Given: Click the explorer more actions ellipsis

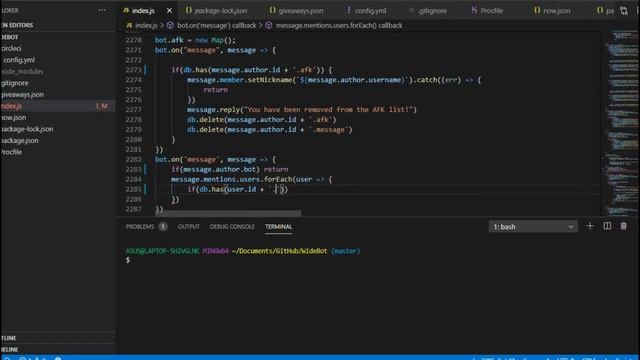Looking at the screenshot, I should (x=102, y=10).
